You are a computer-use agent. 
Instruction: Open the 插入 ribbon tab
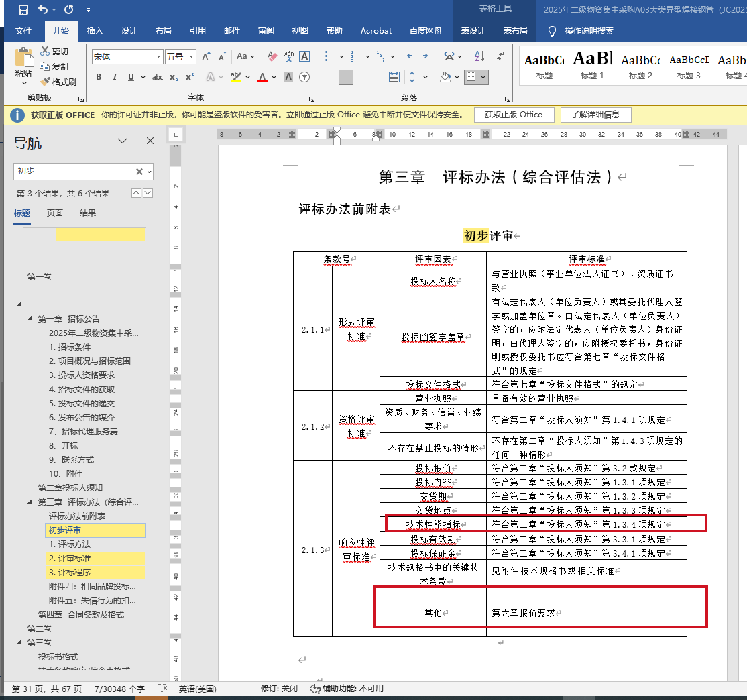(x=95, y=30)
